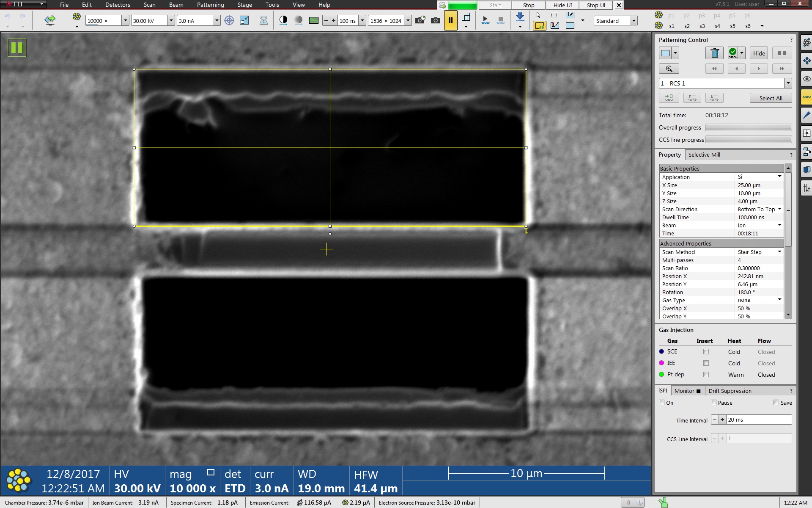
Task: Click the start patterning play icon
Action: (485, 20)
